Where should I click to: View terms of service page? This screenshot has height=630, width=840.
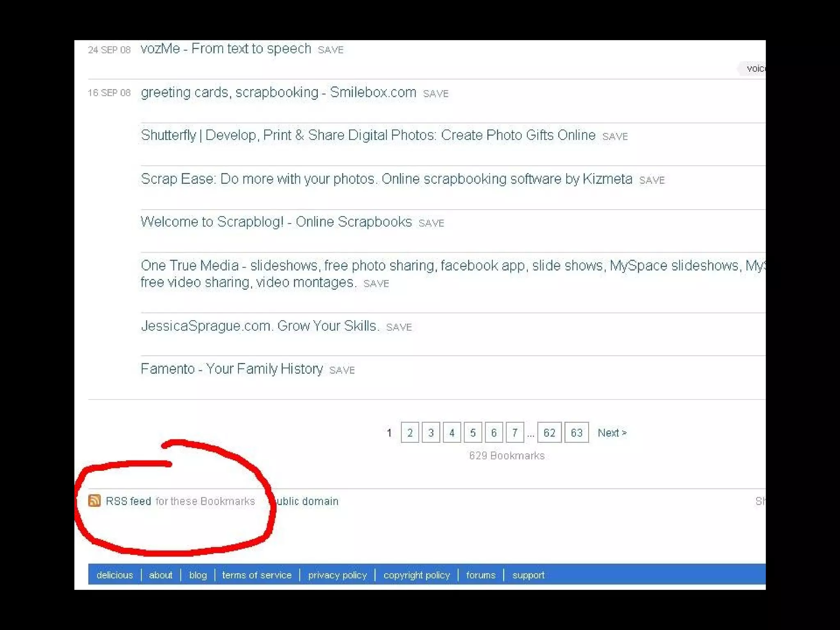click(257, 575)
